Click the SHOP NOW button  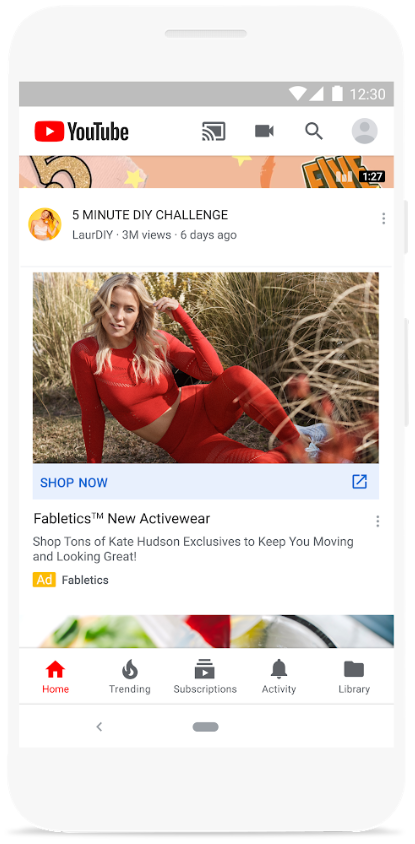point(206,482)
